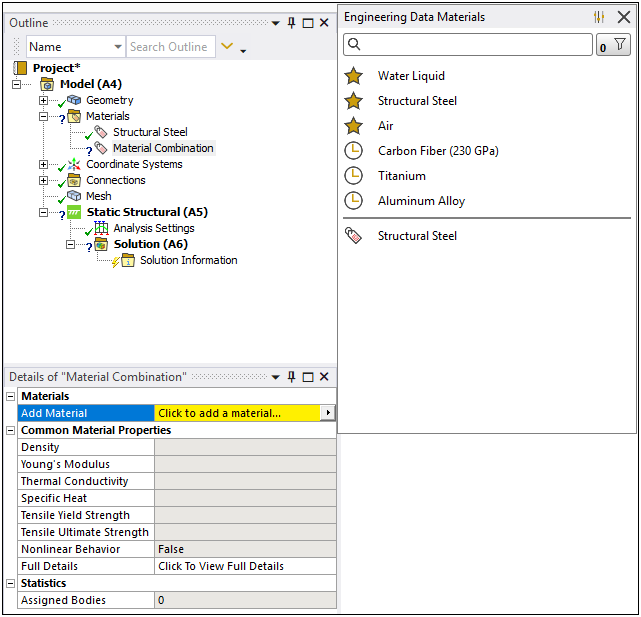This screenshot has width=641, height=617.
Task: Click the clock icon beside Titanium
Action: pyautogui.click(x=353, y=176)
